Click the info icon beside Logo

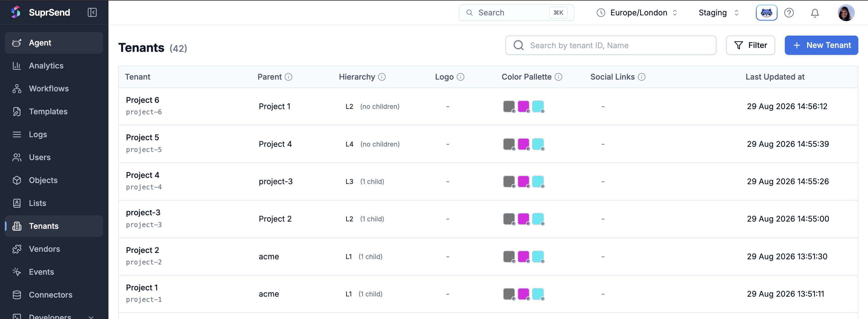[460, 77]
